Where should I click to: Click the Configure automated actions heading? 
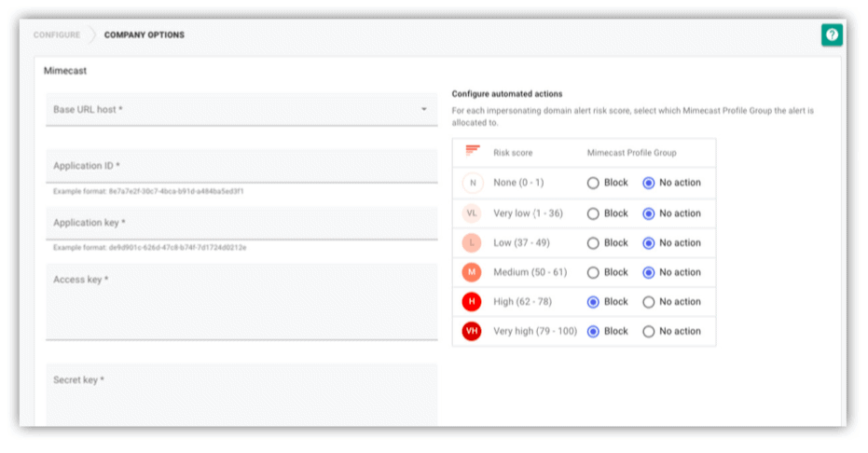[x=507, y=94]
